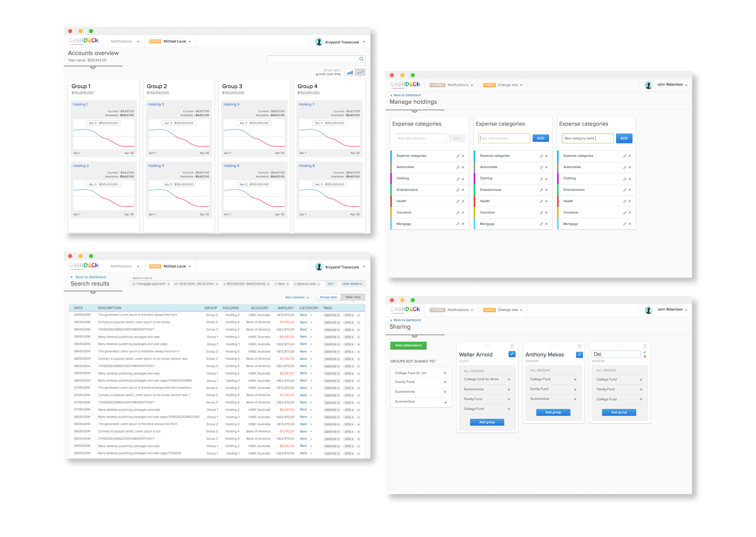Click the search magnifier icon in Accounts overview
This screenshot has height=537, width=756.
(361, 58)
